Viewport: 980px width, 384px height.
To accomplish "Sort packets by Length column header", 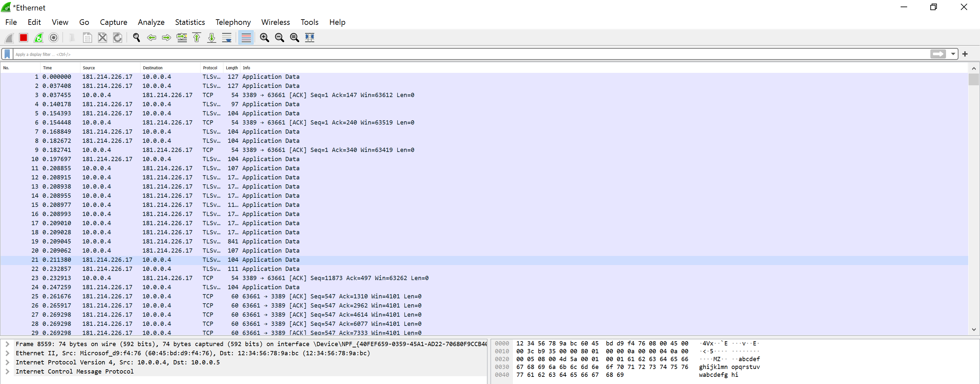I will tap(232, 68).
